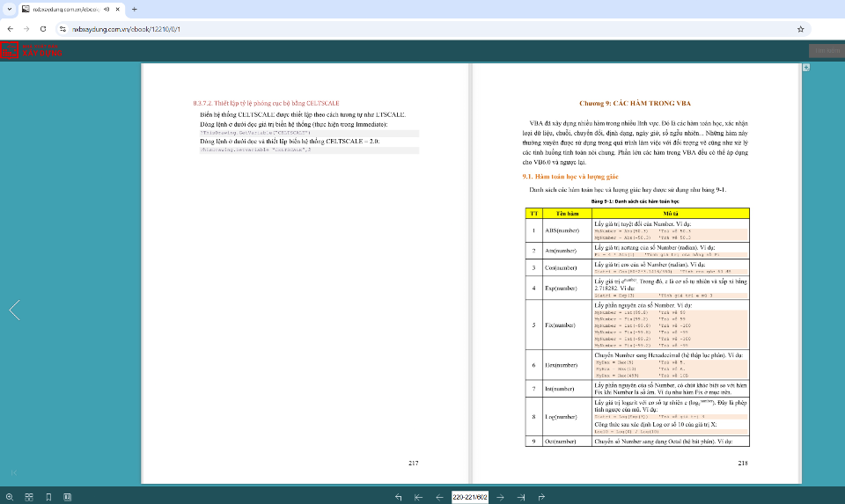Open a new browser tab
Screen dimensions: 845x504
134,9
